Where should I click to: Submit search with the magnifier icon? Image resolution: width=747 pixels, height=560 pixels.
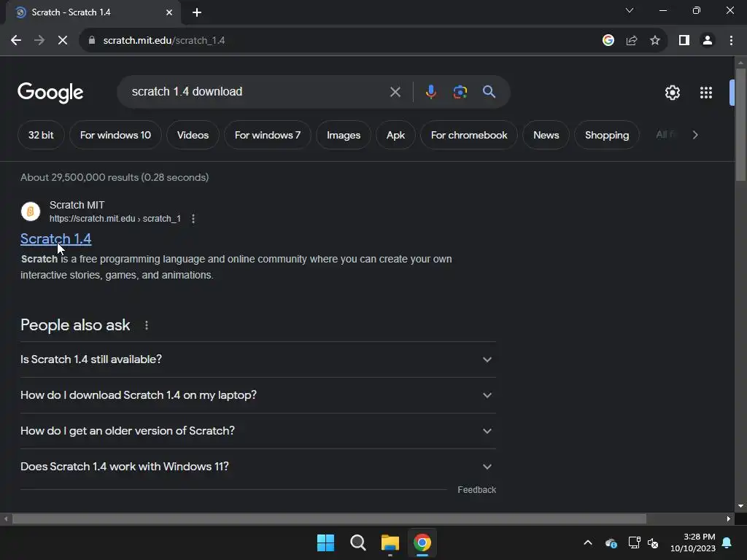tap(489, 91)
